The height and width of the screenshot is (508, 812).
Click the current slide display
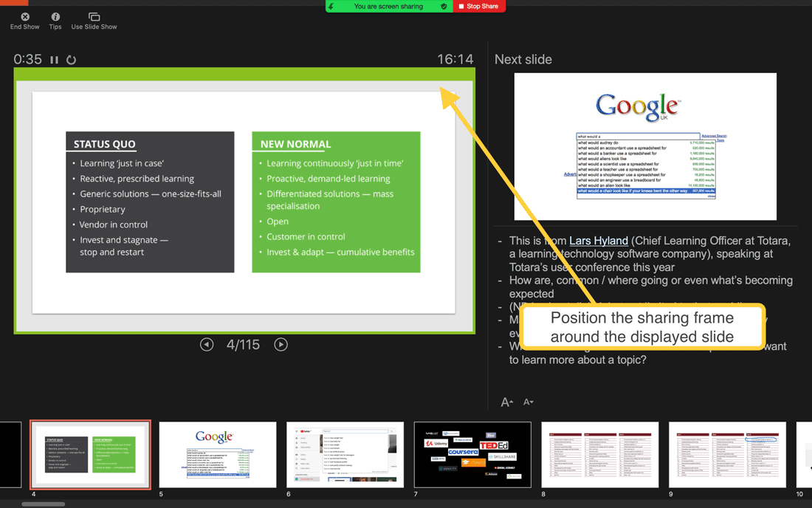tap(244, 202)
